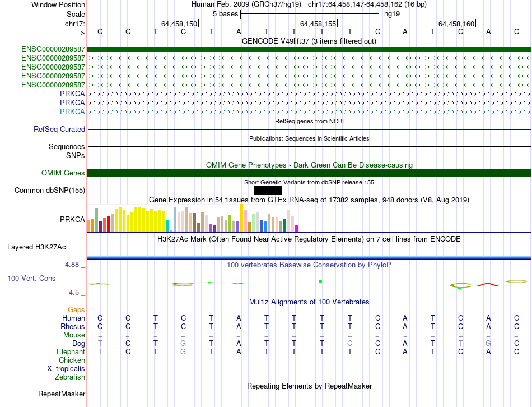Click the Dog alignment row label

[79, 344]
